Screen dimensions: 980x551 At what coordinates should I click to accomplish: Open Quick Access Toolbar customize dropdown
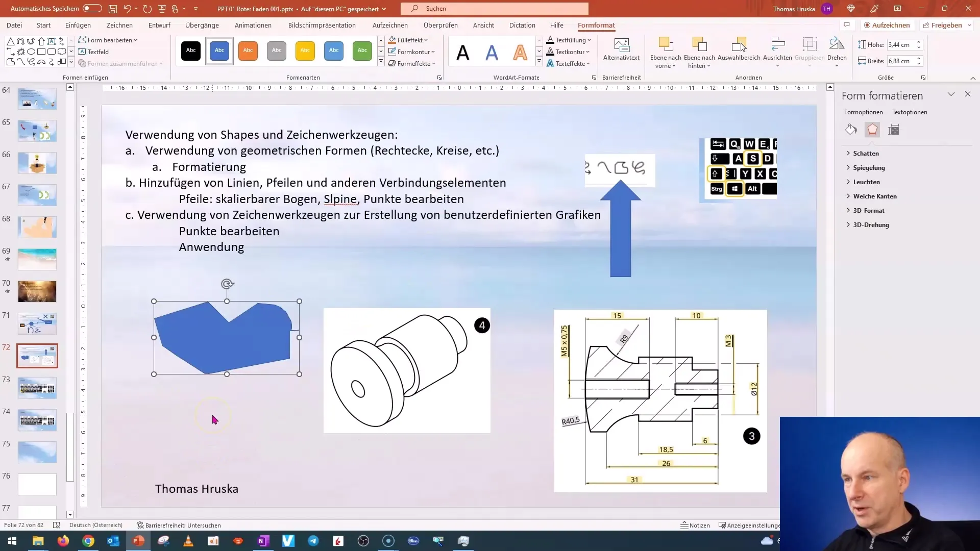tap(195, 9)
